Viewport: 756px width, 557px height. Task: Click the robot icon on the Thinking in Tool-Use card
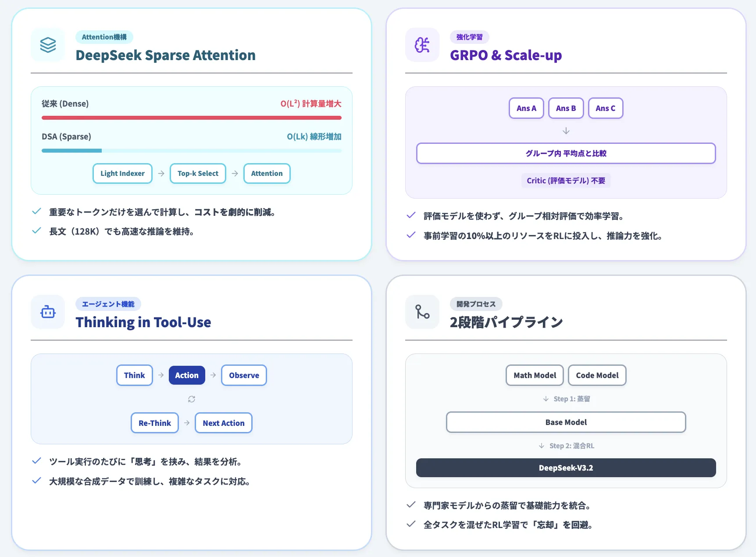[47, 312]
